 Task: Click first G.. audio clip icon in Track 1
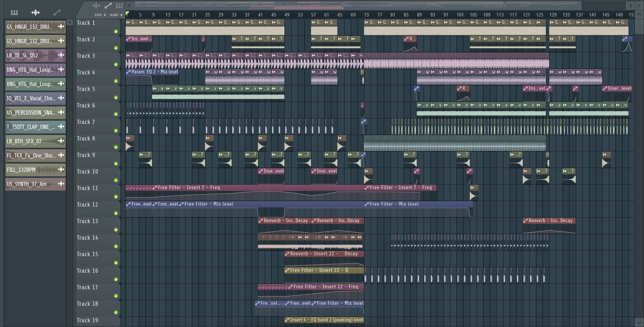pyautogui.click(x=128, y=22)
